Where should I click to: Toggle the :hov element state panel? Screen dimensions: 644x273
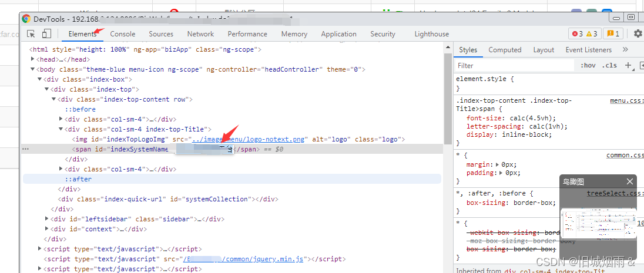588,65
